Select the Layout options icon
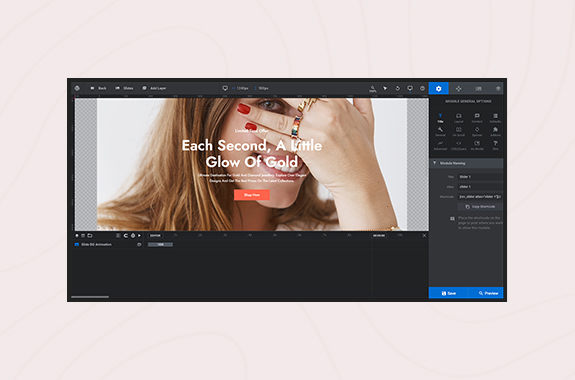The image size is (575, 380). pos(459,118)
